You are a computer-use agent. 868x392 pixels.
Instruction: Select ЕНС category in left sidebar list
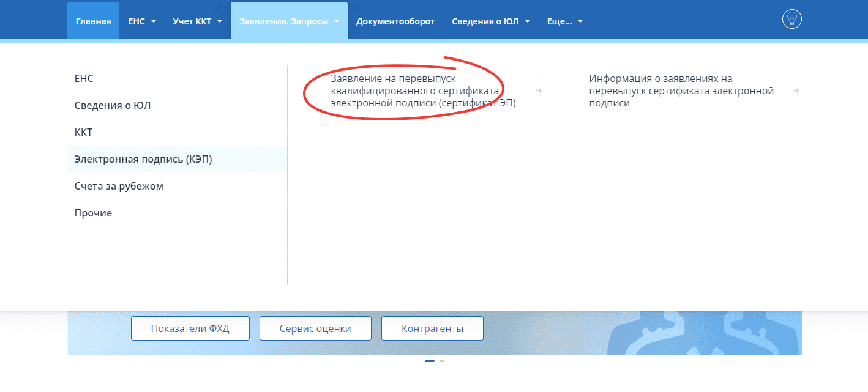point(84,78)
